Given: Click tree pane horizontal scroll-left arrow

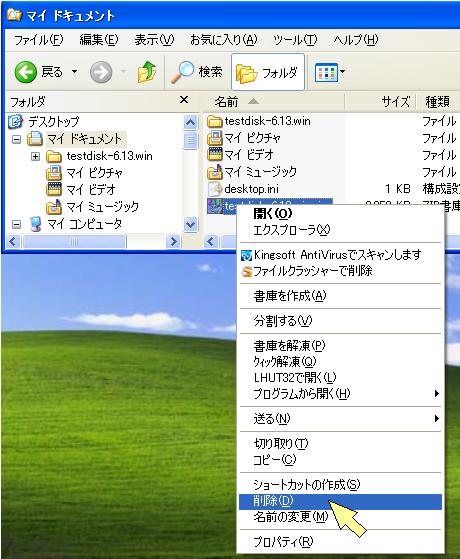Looking at the screenshot, I should coord(13,241).
